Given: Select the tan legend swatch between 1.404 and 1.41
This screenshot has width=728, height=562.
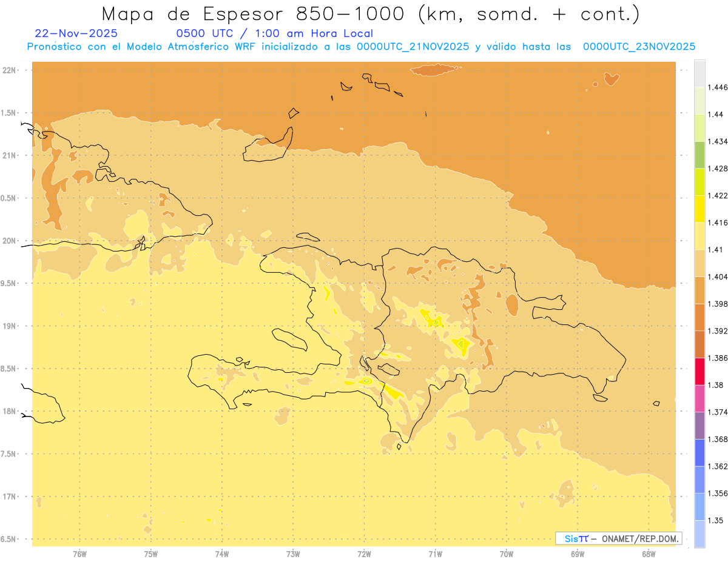Looking at the screenshot, I should pyautogui.click(x=699, y=263).
